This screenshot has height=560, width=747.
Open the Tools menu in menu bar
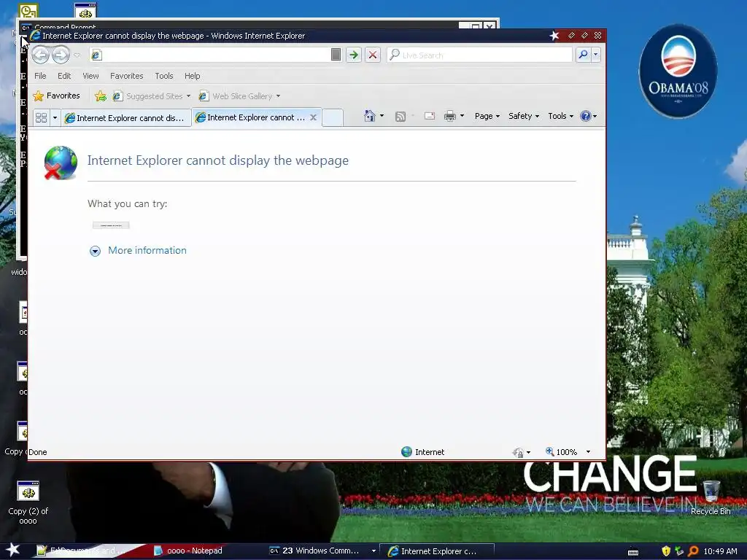click(164, 76)
